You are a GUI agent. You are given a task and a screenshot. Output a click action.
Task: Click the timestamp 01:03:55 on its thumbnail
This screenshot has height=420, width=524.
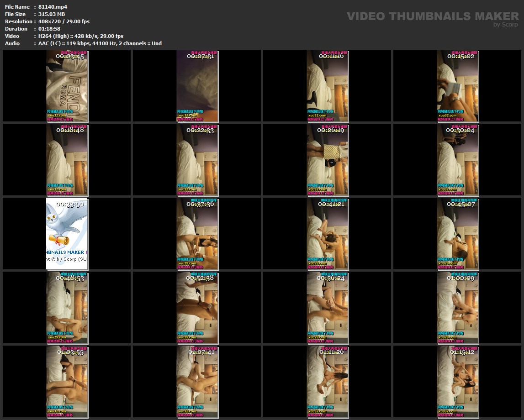click(x=71, y=352)
